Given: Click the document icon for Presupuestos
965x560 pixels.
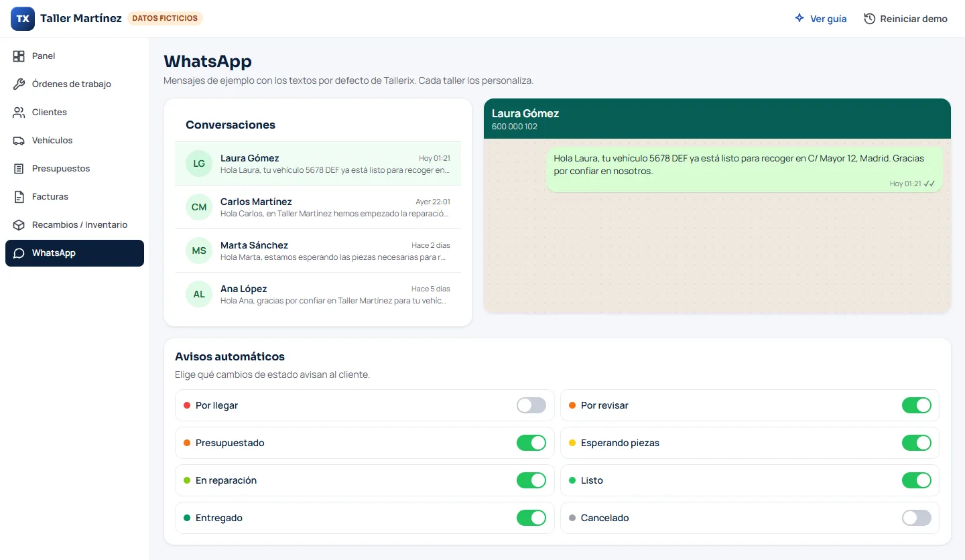Looking at the screenshot, I should [19, 169].
